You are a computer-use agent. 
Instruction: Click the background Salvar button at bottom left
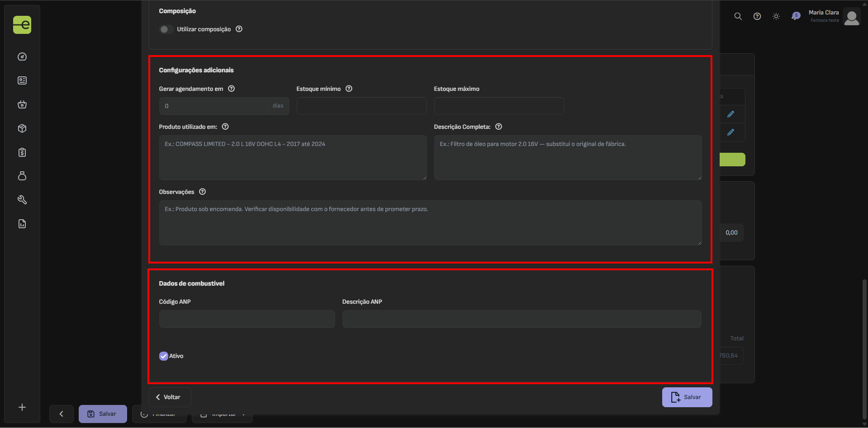tap(103, 414)
